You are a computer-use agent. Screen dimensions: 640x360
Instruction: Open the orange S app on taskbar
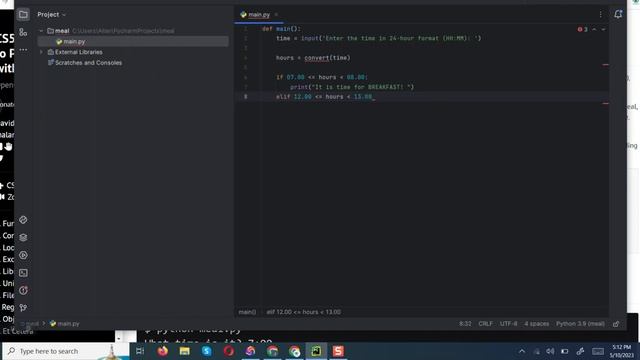(x=338, y=351)
